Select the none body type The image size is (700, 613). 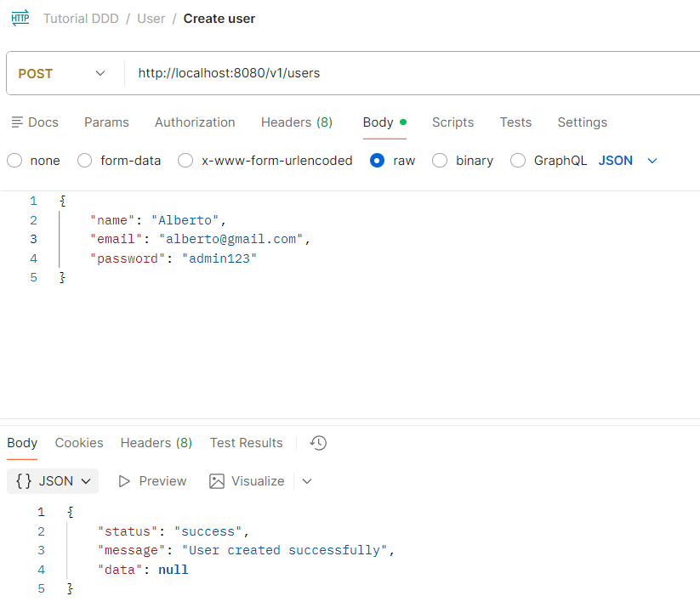coord(14,161)
